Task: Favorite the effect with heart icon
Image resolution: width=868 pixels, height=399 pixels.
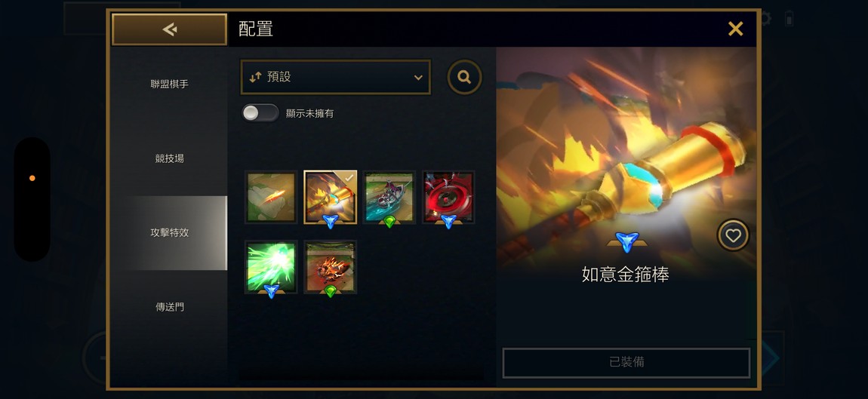Action: tap(733, 236)
